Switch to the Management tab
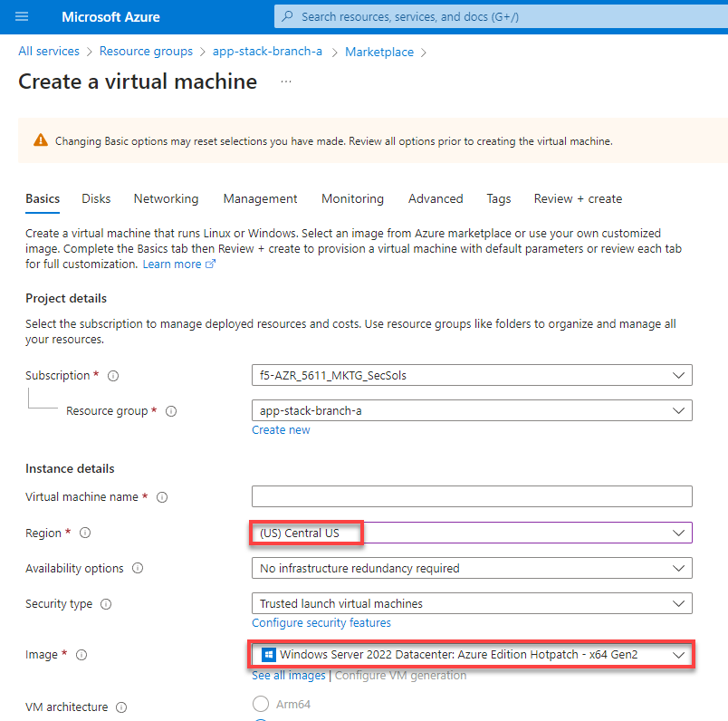Image resolution: width=728 pixels, height=721 pixels. pyautogui.click(x=260, y=199)
